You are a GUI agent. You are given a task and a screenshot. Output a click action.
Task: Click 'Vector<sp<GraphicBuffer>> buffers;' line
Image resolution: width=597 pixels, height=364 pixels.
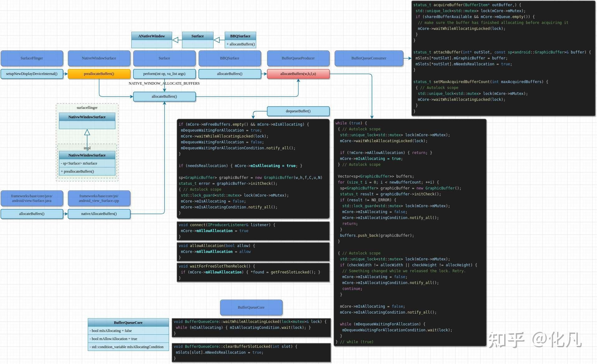(x=376, y=176)
